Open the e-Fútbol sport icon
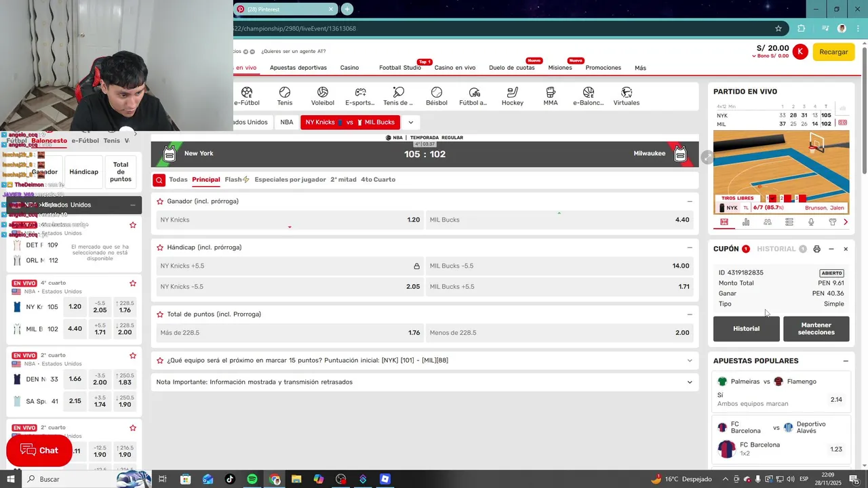This screenshot has height=488, width=868. (247, 96)
